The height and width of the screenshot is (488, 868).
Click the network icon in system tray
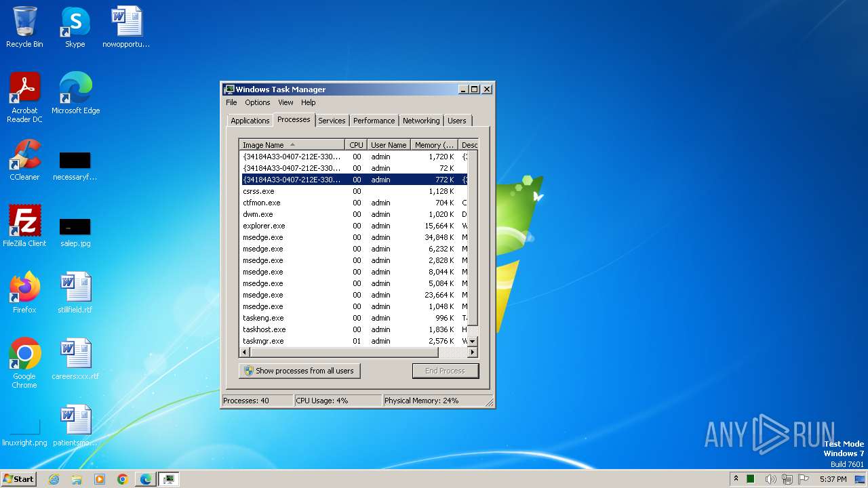(787, 479)
